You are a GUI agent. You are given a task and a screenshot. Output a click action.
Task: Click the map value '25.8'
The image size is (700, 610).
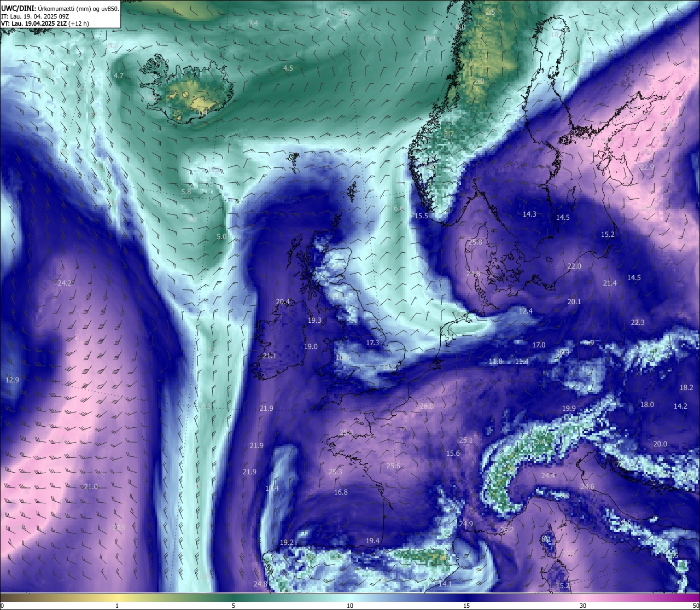point(476,242)
